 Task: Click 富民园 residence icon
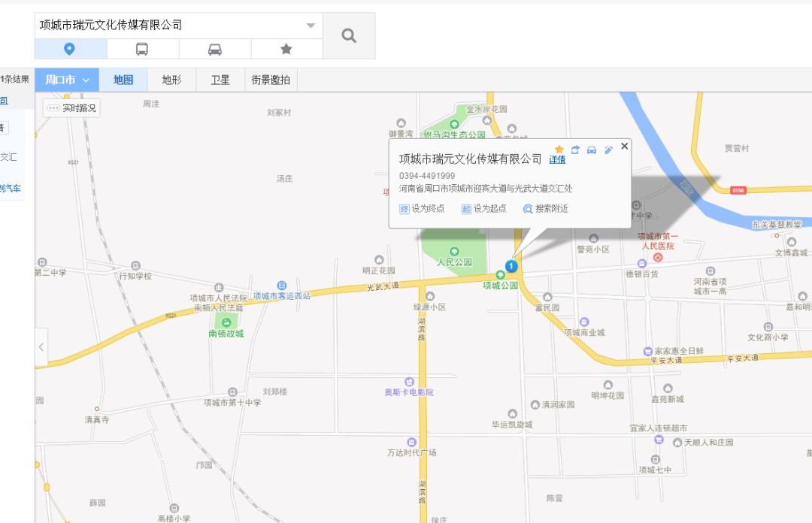(547, 297)
